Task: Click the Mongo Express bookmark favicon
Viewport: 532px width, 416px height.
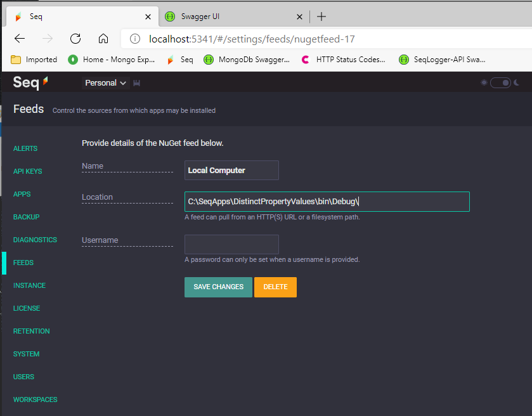Action: [x=73, y=60]
